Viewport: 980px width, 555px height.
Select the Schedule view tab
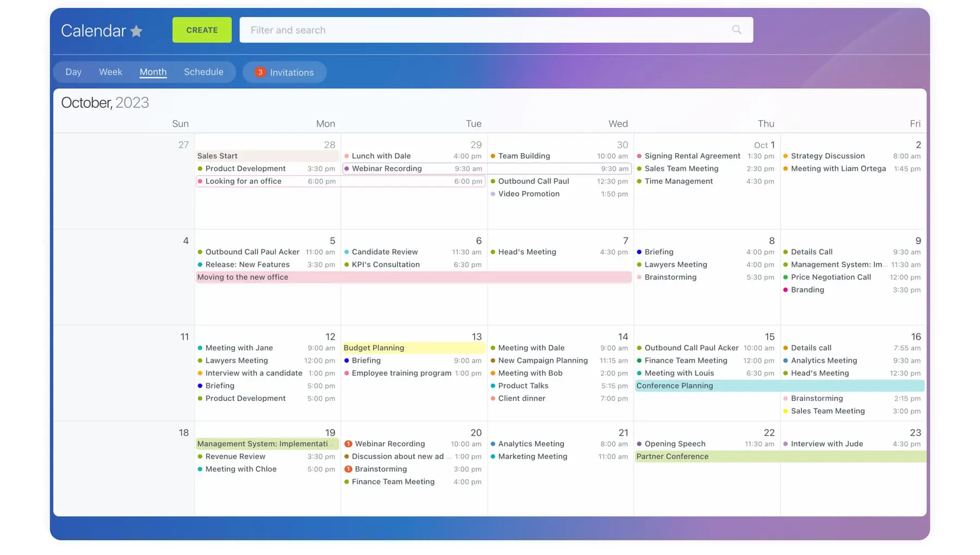[x=204, y=72]
